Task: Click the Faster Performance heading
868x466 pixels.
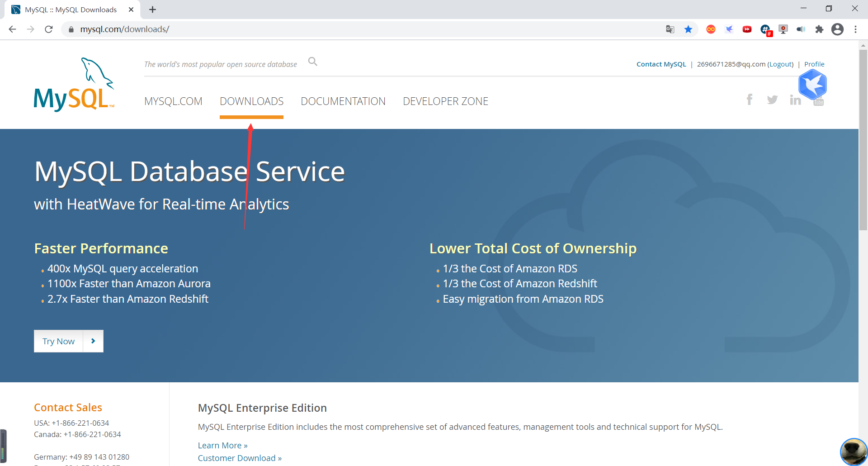Action: 101,248
